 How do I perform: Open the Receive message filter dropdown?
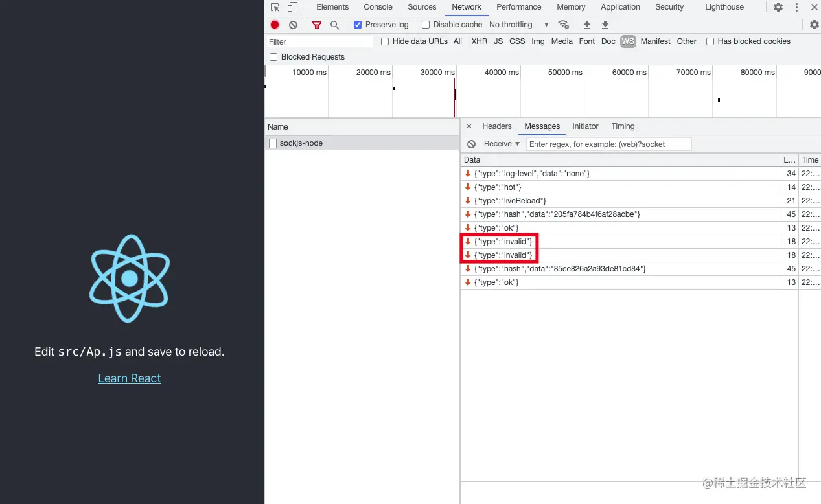(x=502, y=144)
